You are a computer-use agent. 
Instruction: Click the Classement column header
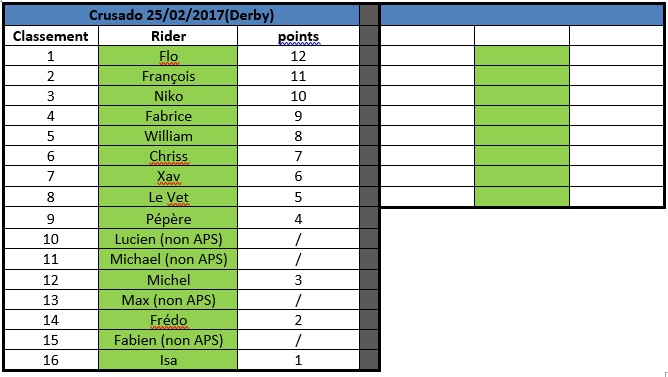[x=51, y=36]
